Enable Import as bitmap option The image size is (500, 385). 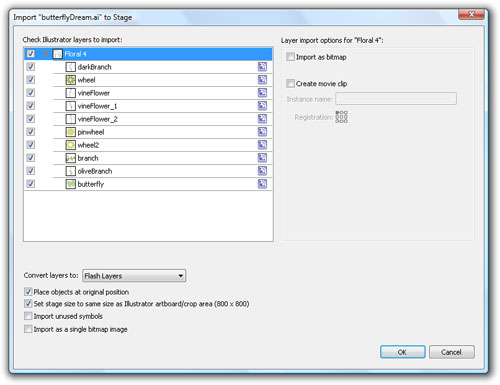tap(290, 57)
